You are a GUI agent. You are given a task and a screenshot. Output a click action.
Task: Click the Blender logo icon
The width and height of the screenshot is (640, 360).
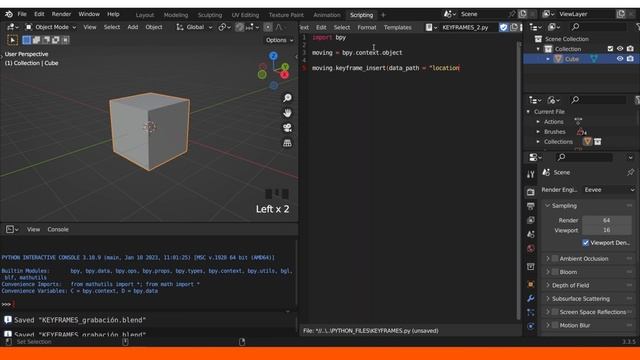(9, 14)
